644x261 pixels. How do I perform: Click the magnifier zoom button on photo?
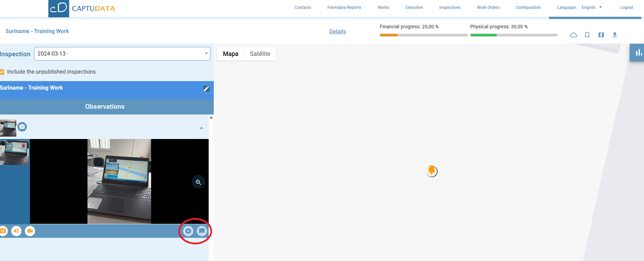[x=198, y=182]
